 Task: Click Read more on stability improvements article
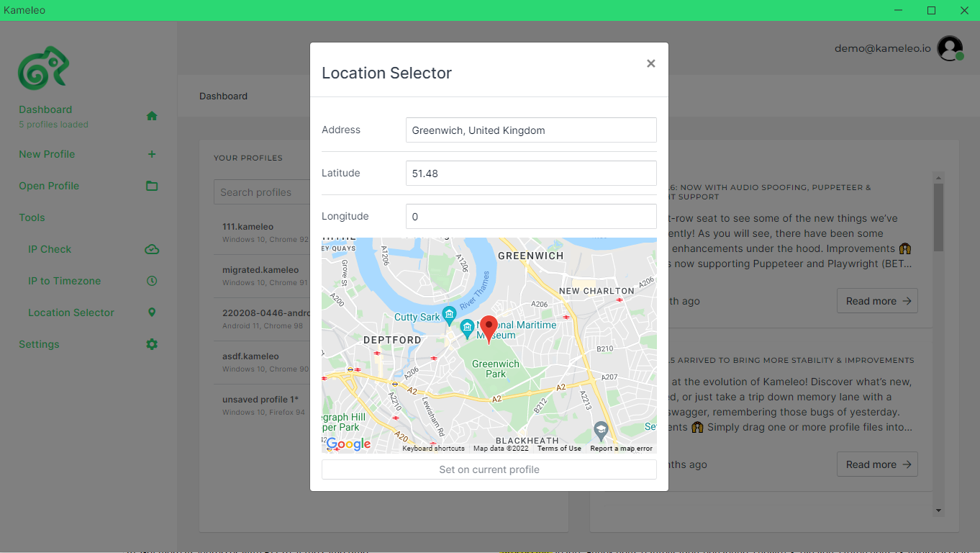tap(877, 464)
